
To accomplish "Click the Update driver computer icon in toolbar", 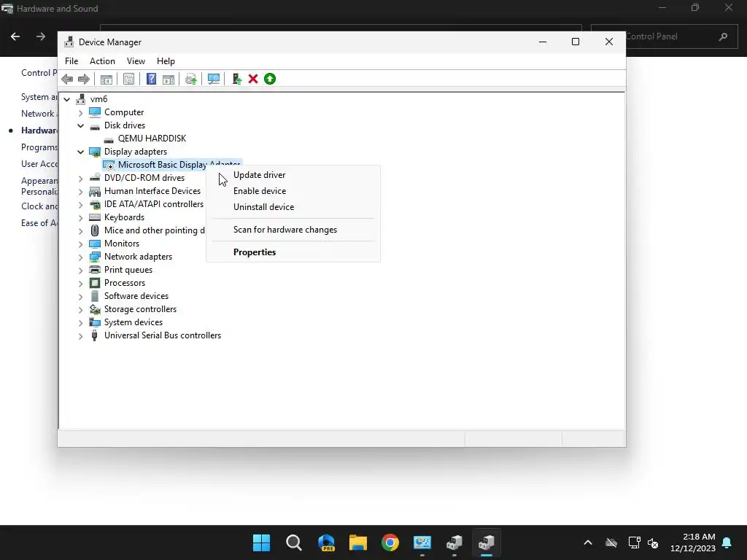I will (236, 79).
